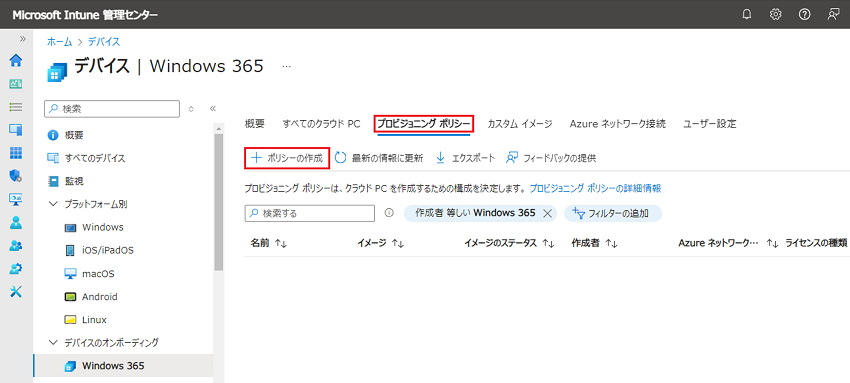Viewport: 850px width, 383px height.
Task: Expand the left rail double-chevron
Action: tap(23, 39)
